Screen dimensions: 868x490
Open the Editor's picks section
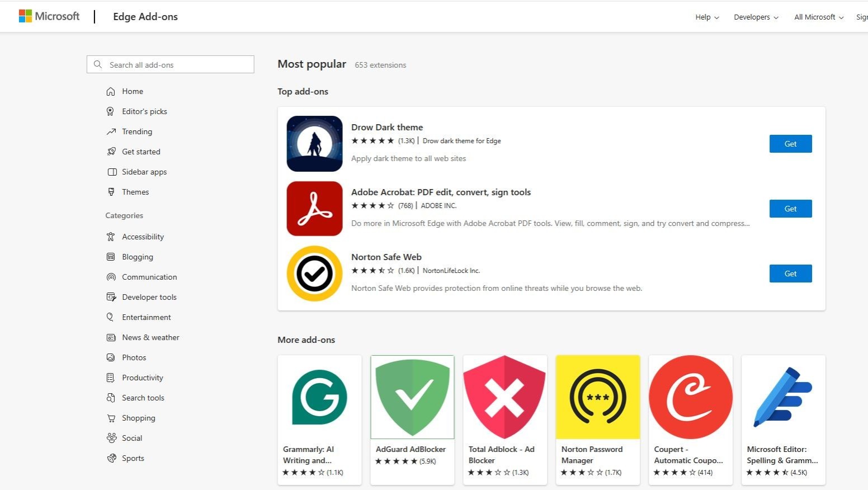pyautogui.click(x=144, y=111)
